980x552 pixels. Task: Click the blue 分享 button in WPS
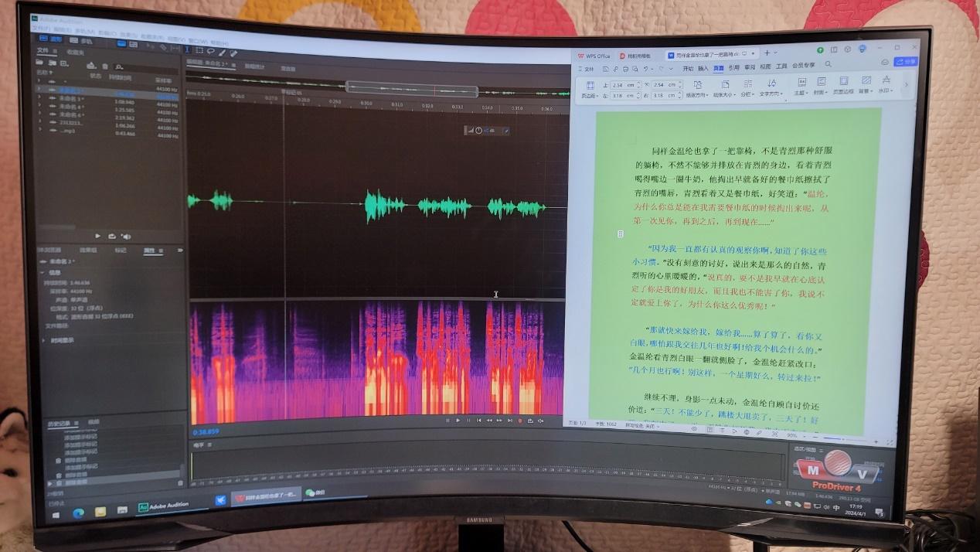[x=906, y=62]
